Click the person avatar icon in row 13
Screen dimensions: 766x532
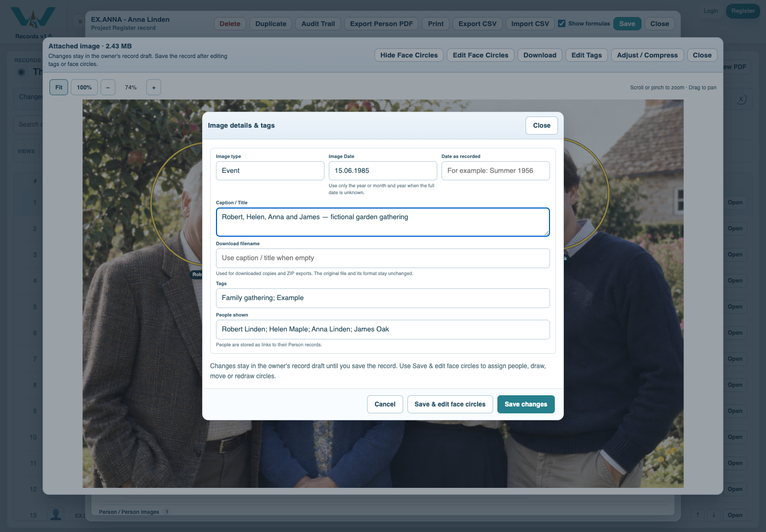point(56,514)
